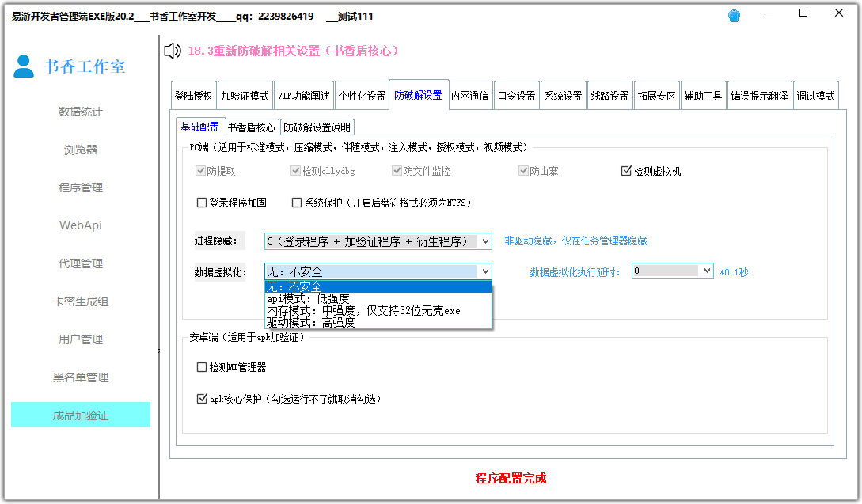Click the blue hand icon in the title bar
The width and height of the screenshot is (862, 504).
tap(734, 14)
